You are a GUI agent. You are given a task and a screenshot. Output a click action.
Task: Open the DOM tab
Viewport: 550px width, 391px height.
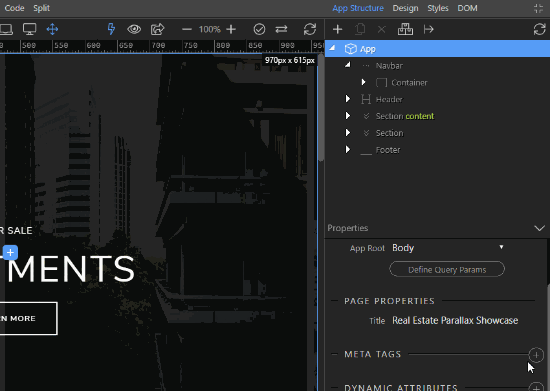click(x=467, y=8)
